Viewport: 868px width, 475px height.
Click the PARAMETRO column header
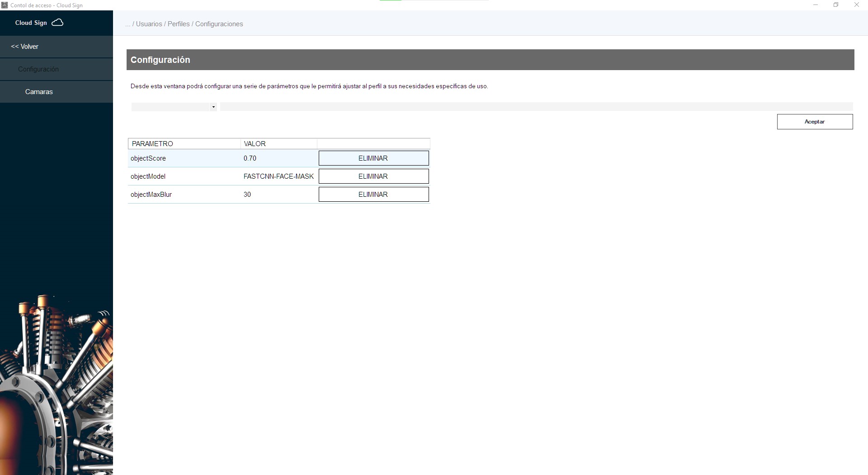(x=152, y=144)
